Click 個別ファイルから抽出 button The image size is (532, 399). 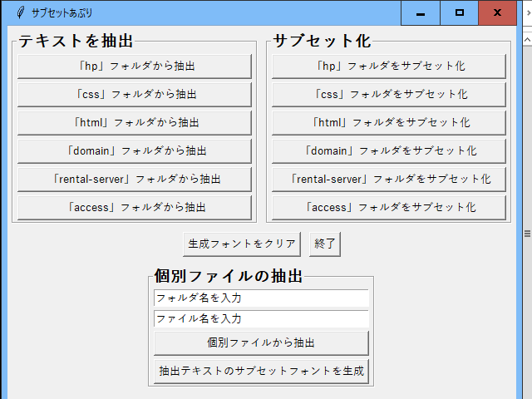[261, 343]
